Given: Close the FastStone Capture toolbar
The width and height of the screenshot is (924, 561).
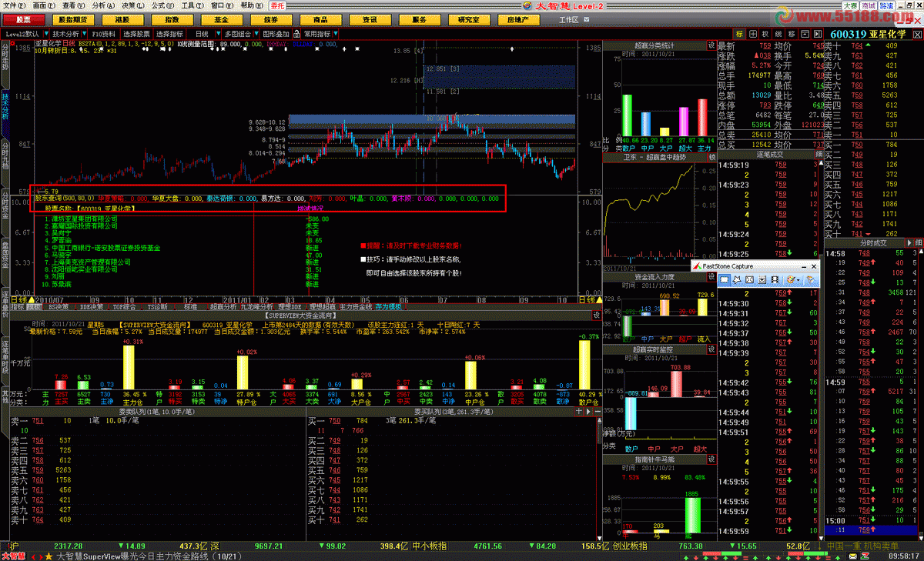Looking at the screenshot, I should coord(814,266).
